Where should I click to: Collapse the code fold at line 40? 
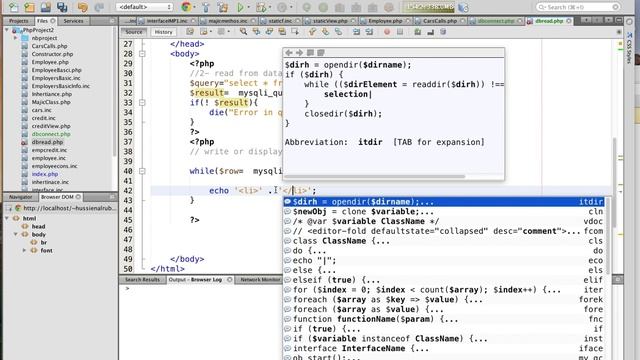142,171
